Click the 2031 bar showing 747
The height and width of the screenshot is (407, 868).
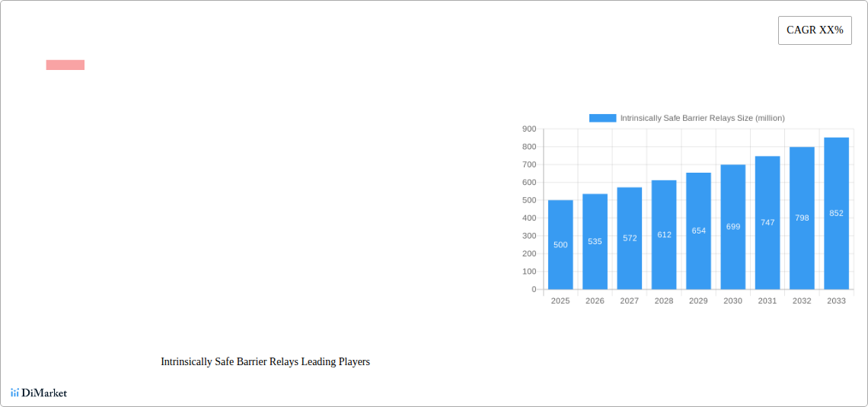(767, 223)
